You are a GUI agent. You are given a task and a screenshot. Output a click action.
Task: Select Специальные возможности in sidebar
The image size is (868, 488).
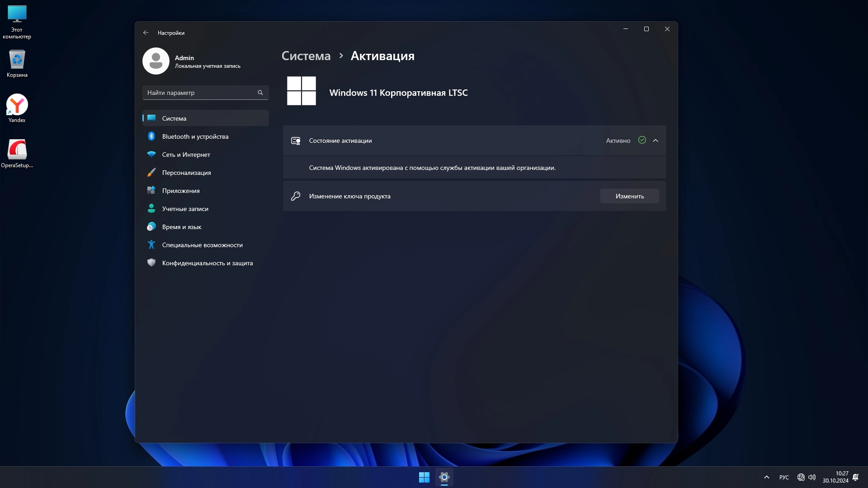(202, 245)
